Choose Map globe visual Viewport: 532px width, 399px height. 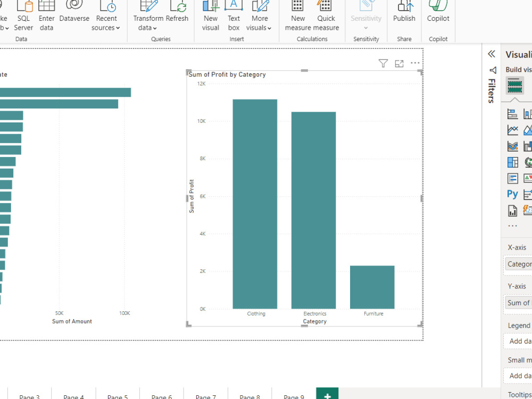coord(528,162)
